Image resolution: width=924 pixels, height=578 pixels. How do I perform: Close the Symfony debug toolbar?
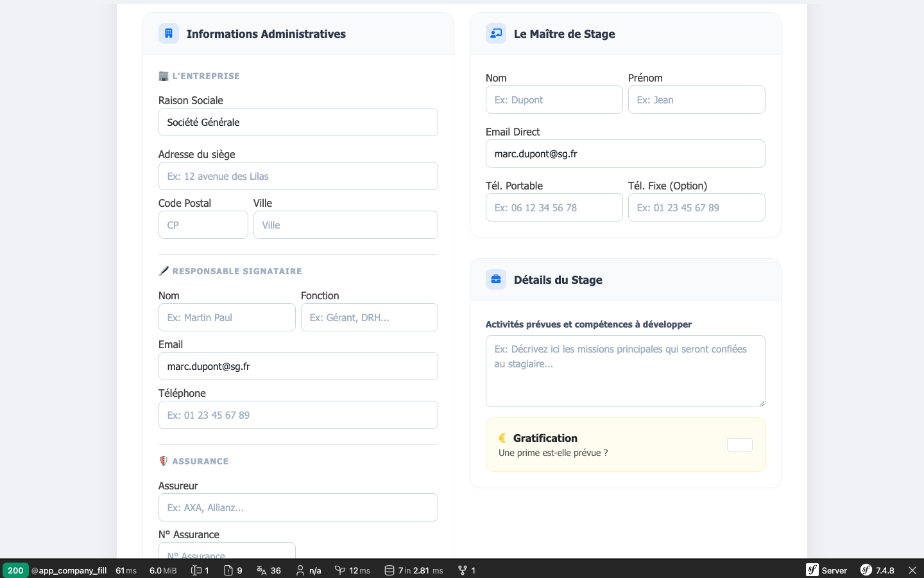[912, 570]
